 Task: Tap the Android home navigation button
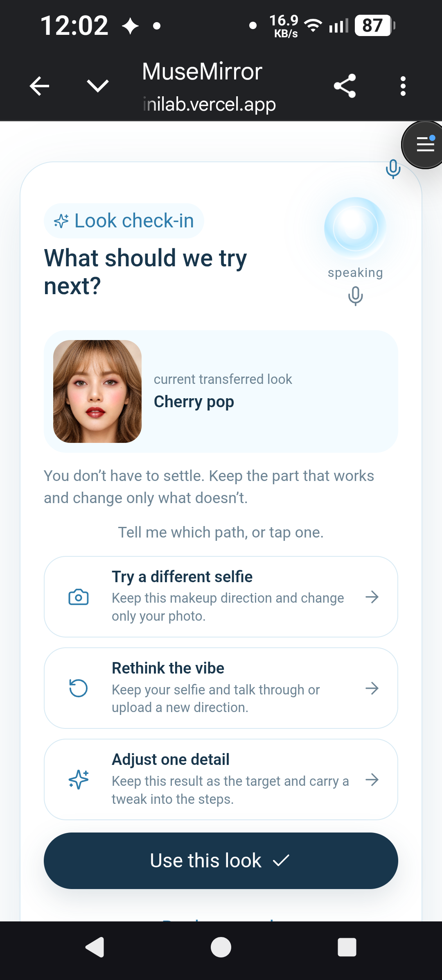coord(221,947)
